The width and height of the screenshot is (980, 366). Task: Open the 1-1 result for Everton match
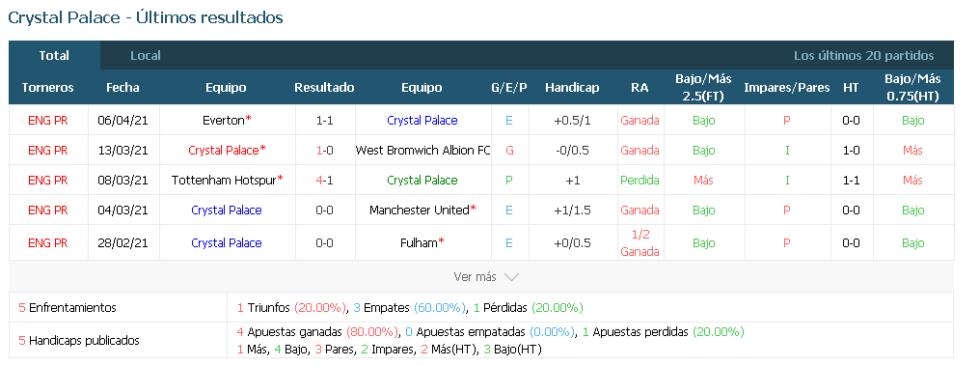click(x=324, y=120)
